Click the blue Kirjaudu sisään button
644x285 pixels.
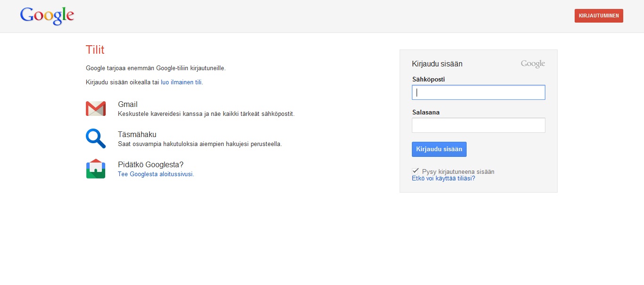[439, 149]
